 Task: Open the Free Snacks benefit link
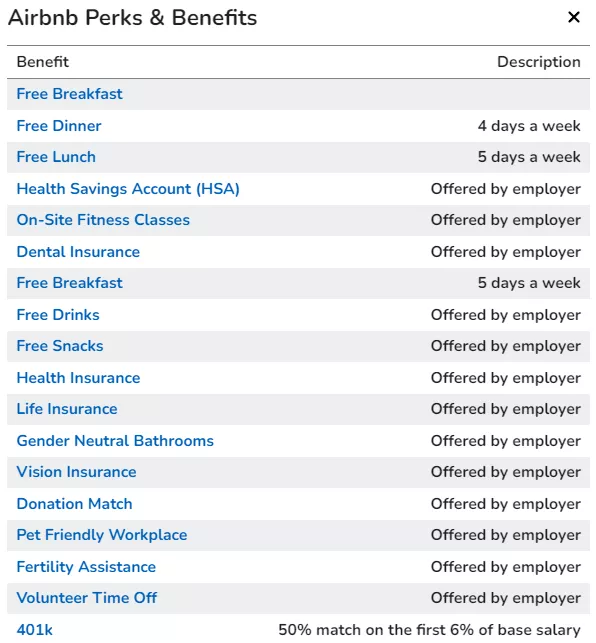point(60,346)
